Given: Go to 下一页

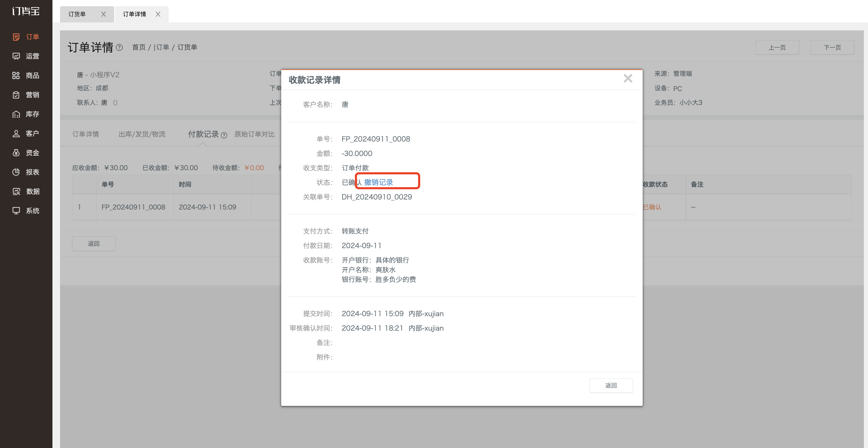Looking at the screenshot, I should (x=832, y=47).
